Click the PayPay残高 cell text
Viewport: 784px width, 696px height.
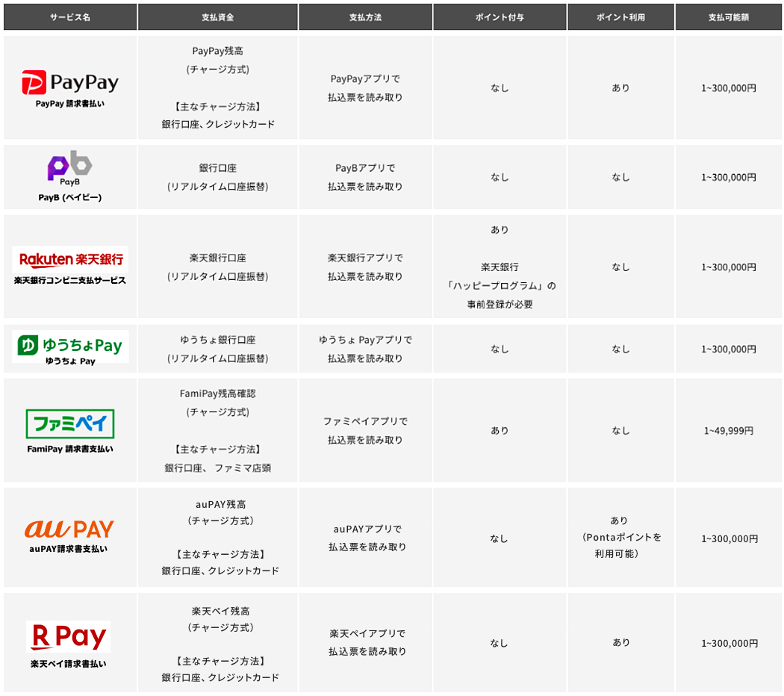pos(217,51)
